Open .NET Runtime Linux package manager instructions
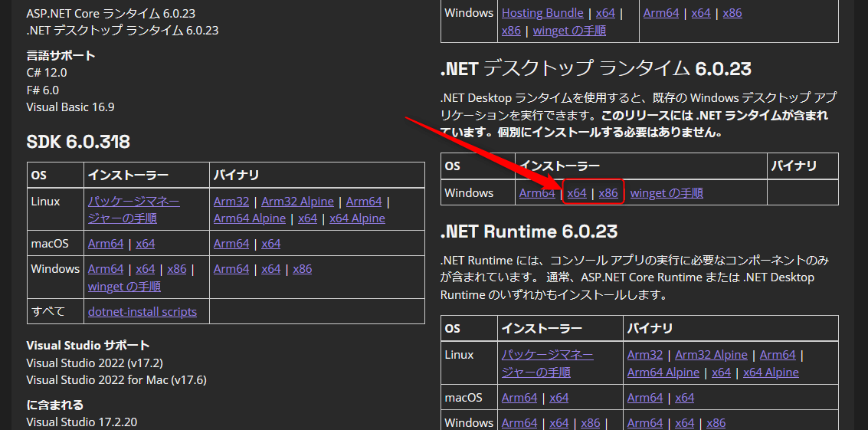The width and height of the screenshot is (868, 430). (x=548, y=363)
